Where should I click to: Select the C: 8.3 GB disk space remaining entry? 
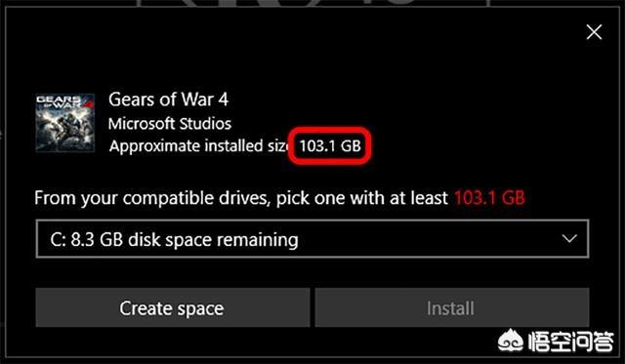click(174, 239)
